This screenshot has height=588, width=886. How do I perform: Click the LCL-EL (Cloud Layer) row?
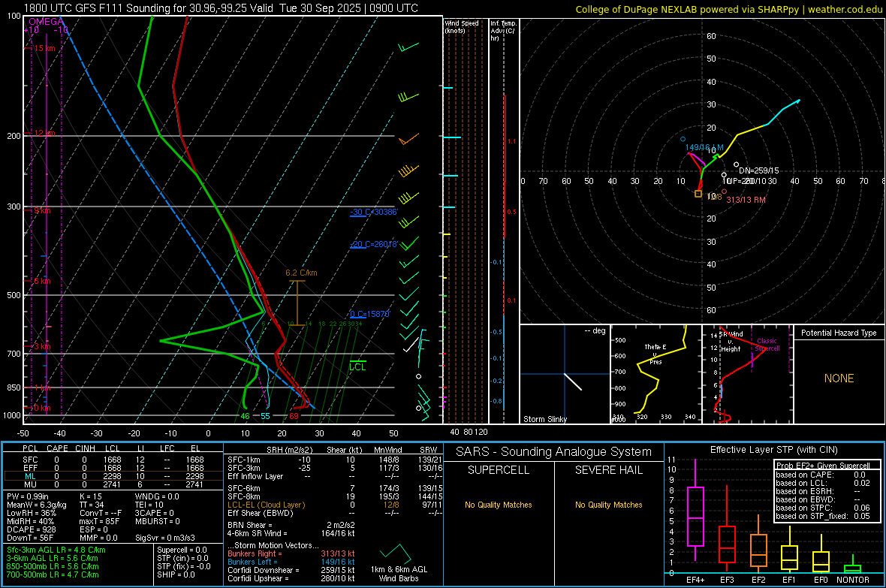[x=335, y=505]
